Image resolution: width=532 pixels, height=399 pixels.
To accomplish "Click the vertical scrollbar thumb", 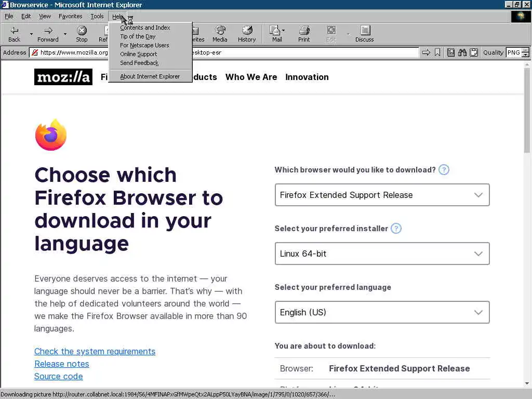I will [527, 111].
